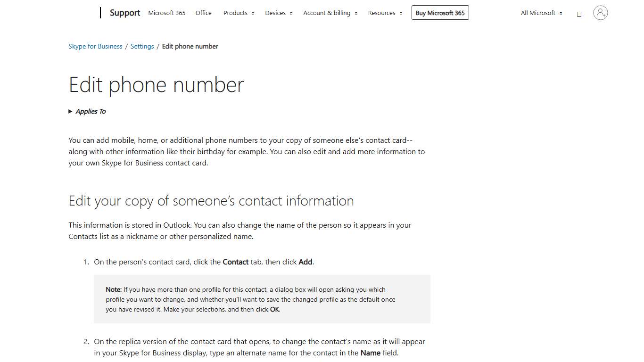Click the chevron beside Devices
The image size is (644, 362).
[x=291, y=13]
